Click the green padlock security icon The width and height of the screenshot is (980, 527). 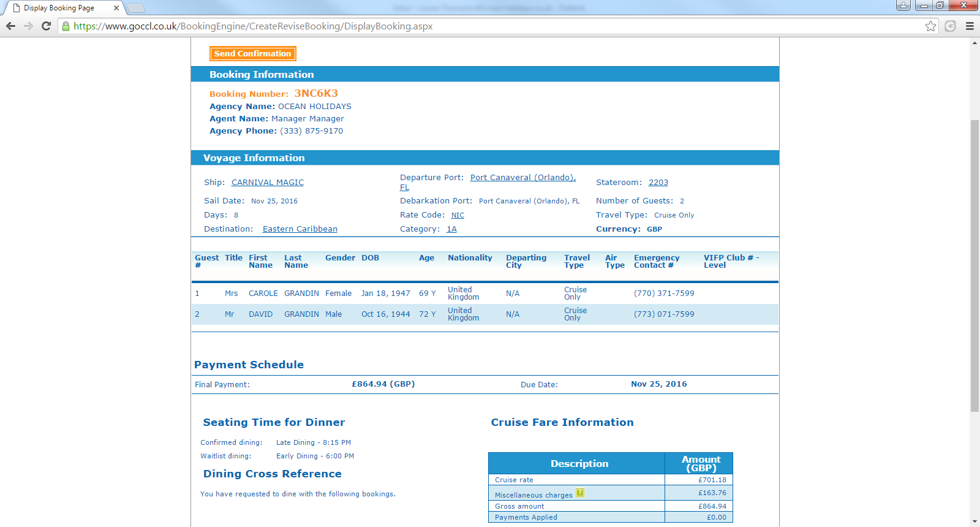[66, 26]
